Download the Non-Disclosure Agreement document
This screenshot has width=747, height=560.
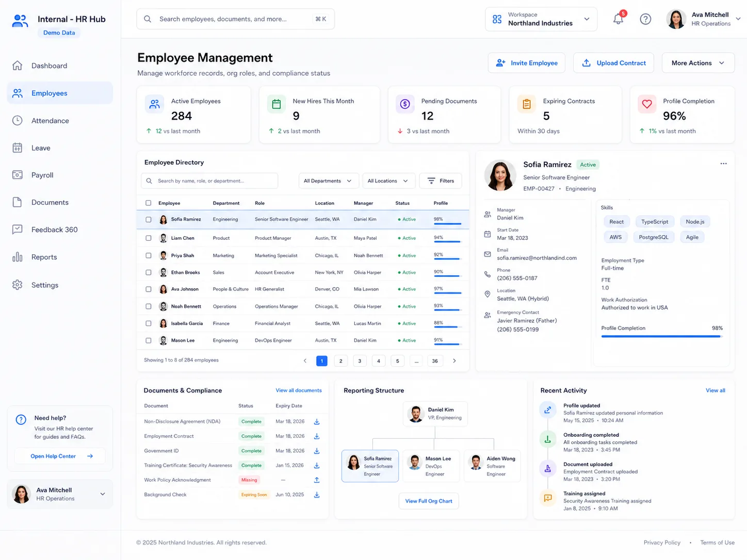click(317, 422)
